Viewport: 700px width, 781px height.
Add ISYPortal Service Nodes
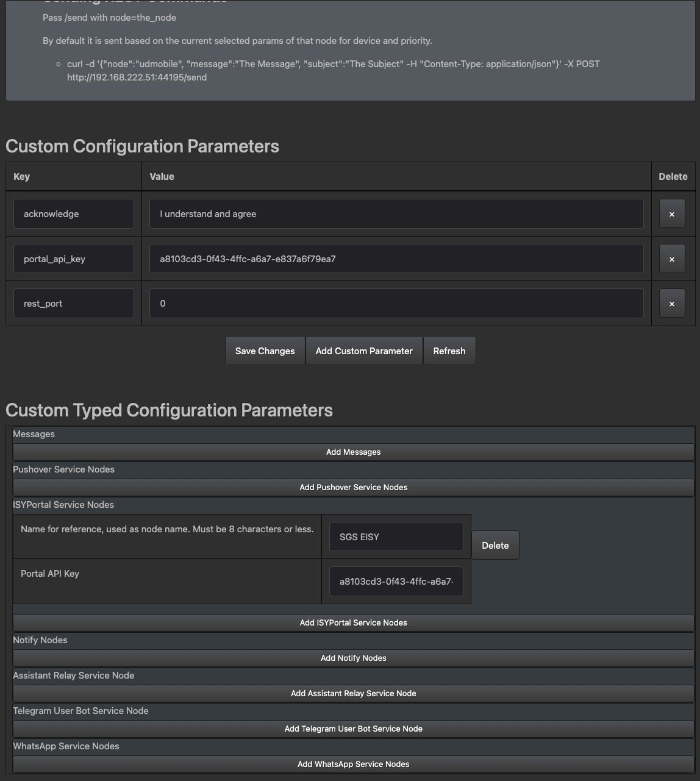pos(354,623)
